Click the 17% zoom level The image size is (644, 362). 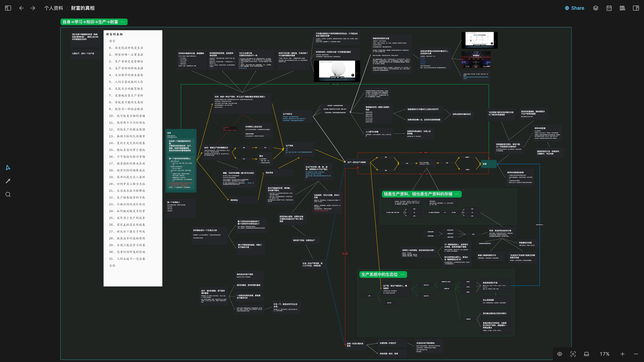pyautogui.click(x=604, y=354)
